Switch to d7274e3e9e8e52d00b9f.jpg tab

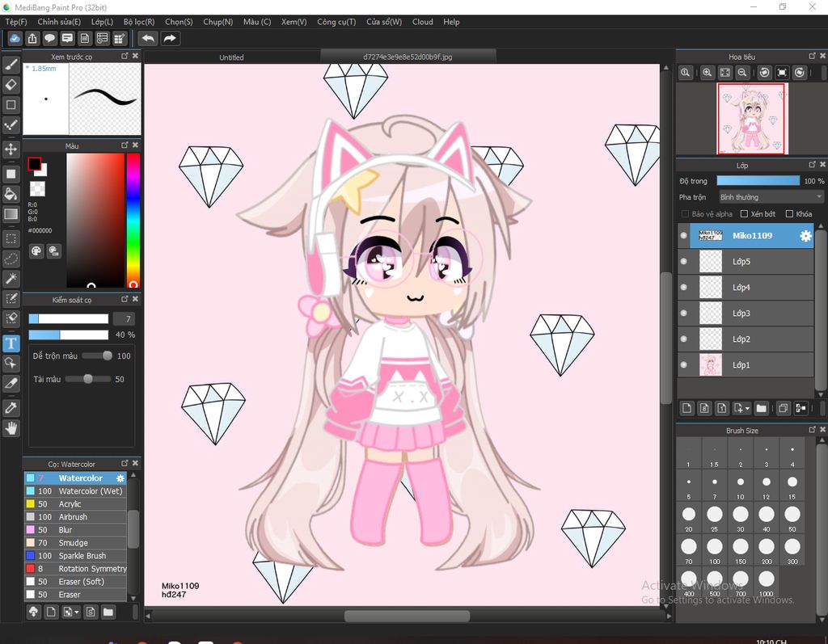pyautogui.click(x=408, y=57)
